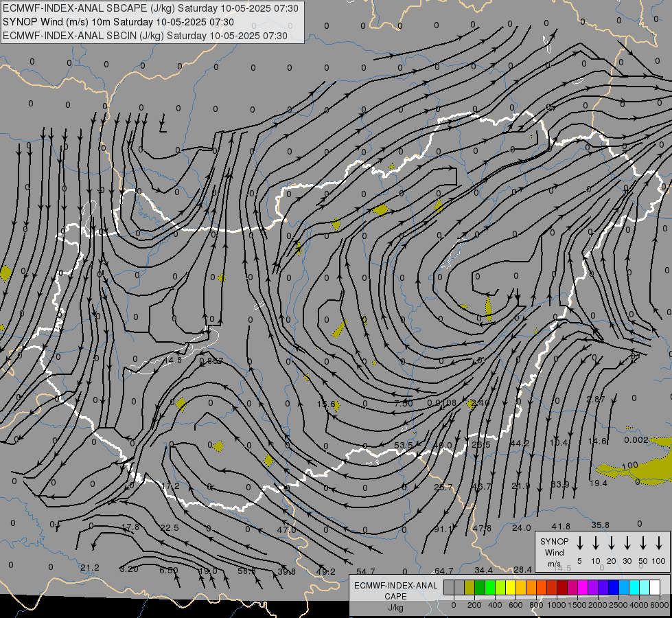Pick the white CAPE legend swatch
Image resolution: width=672 pixels, height=618 pixels.
(654, 587)
